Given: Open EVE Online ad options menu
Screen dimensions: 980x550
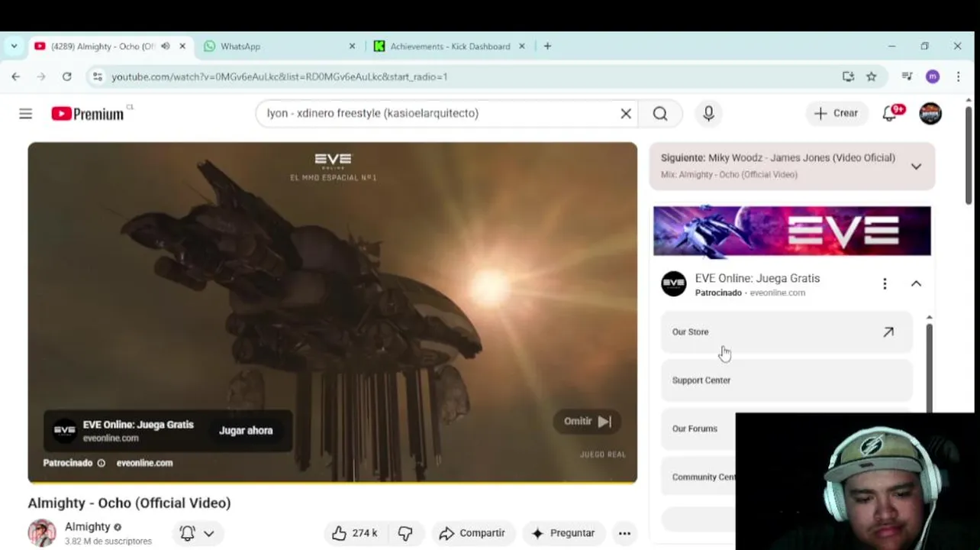Looking at the screenshot, I should (885, 284).
